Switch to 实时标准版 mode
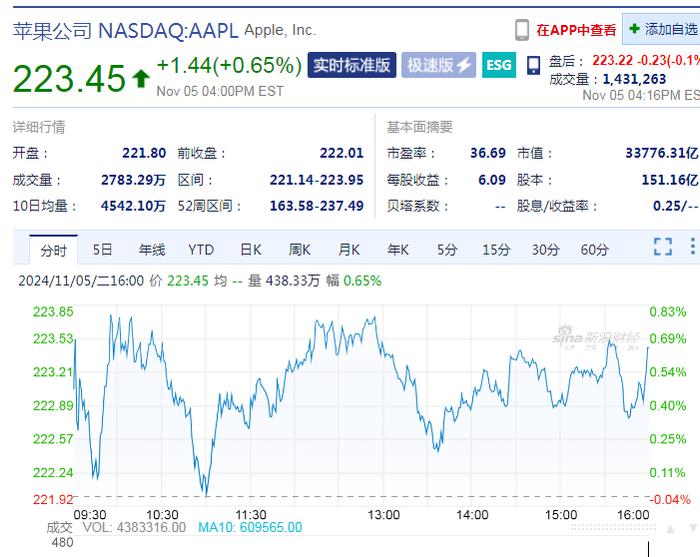 352,65
